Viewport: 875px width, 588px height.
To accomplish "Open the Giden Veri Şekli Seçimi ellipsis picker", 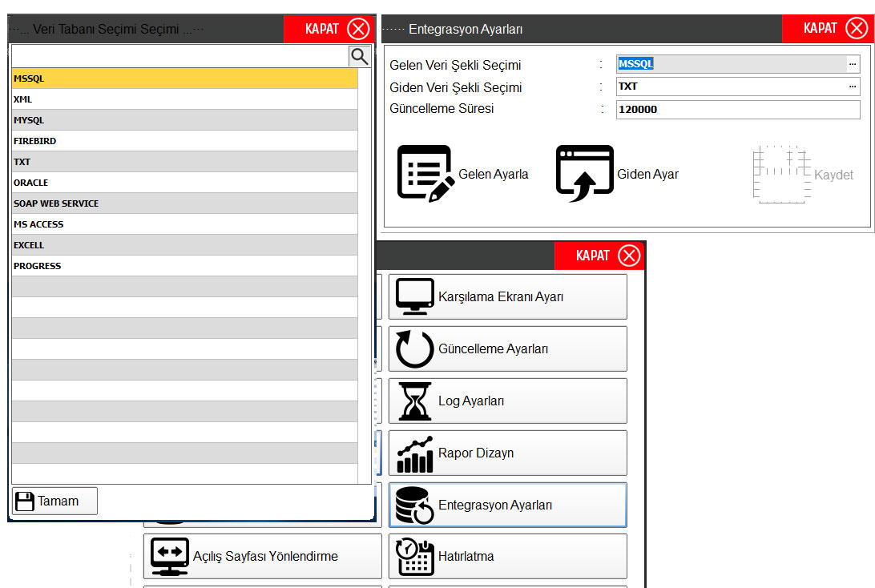I will click(852, 87).
